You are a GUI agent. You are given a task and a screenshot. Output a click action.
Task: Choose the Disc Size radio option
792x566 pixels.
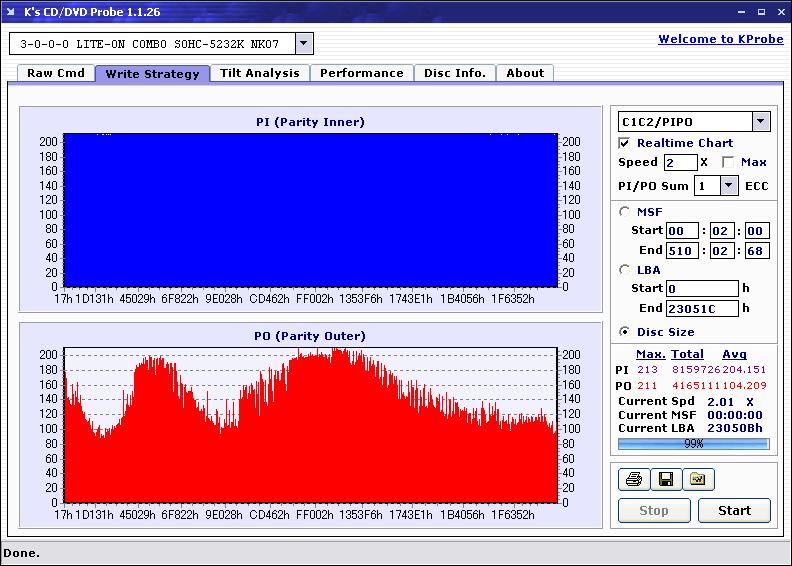[x=625, y=332]
